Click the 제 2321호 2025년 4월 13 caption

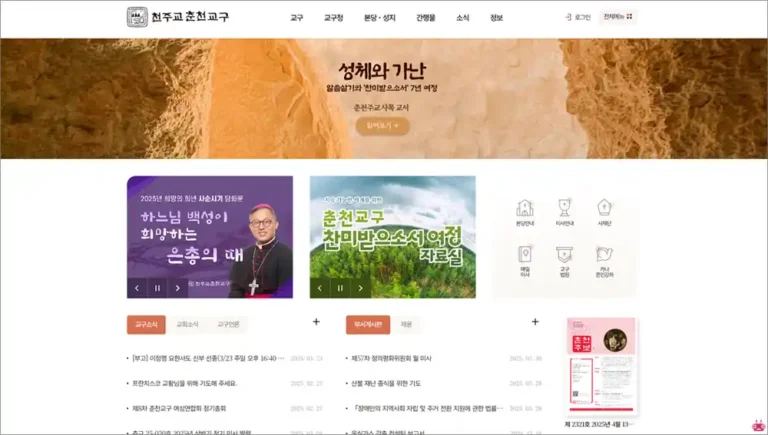[x=600, y=425]
